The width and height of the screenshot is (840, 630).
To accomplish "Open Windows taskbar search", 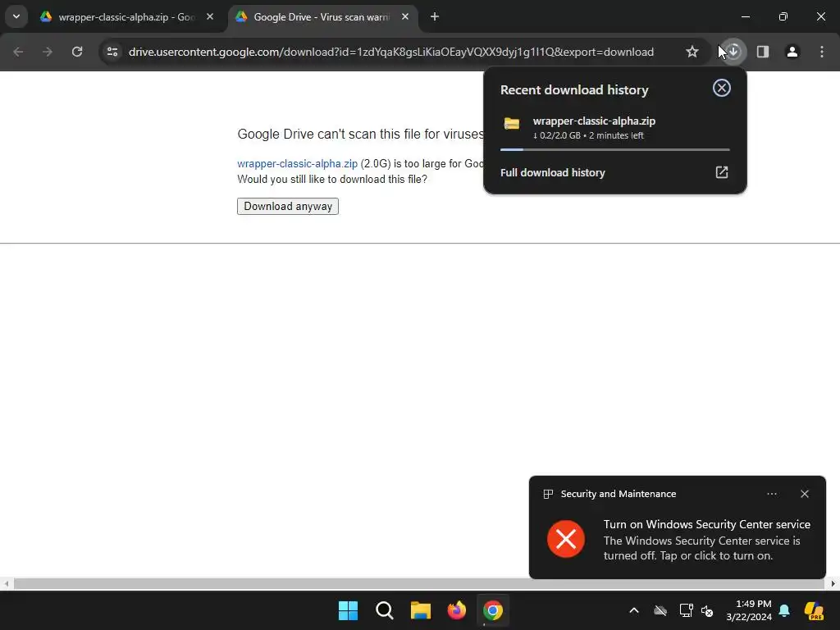I will pos(384,610).
